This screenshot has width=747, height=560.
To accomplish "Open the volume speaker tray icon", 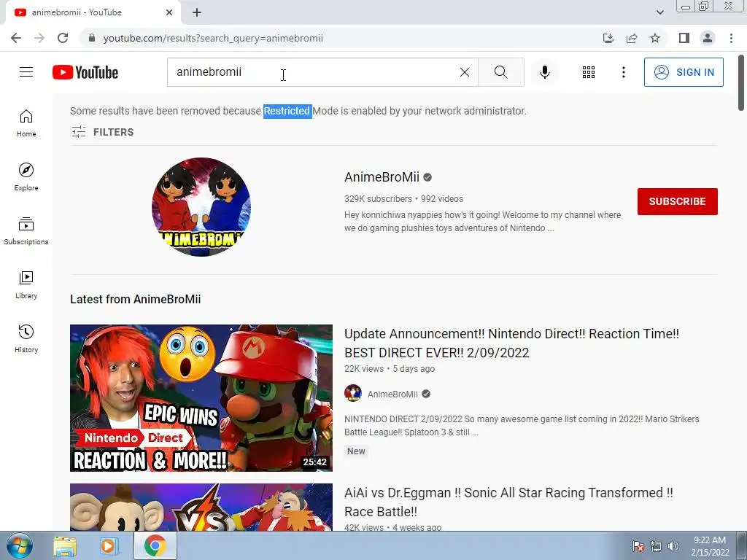I will [x=673, y=547].
